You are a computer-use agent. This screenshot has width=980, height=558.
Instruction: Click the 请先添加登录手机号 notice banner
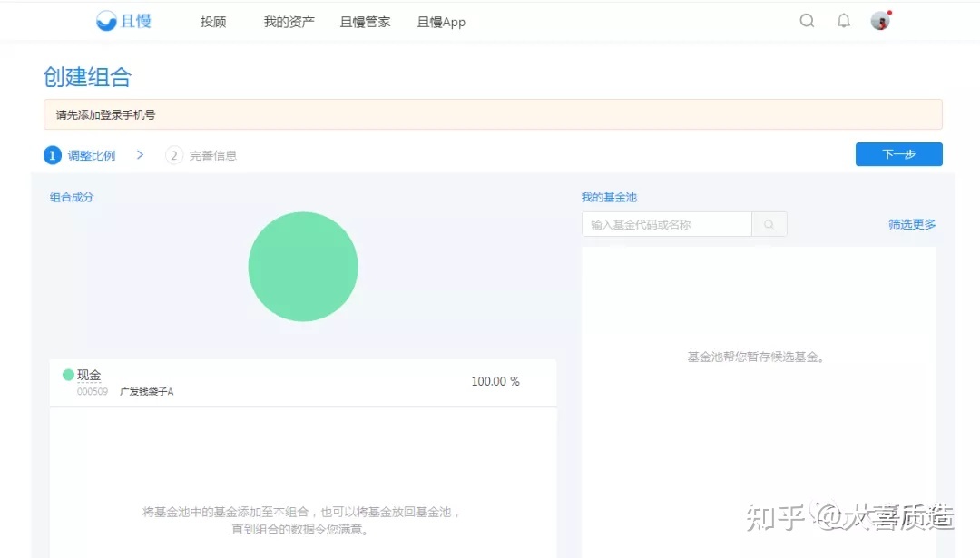493,115
